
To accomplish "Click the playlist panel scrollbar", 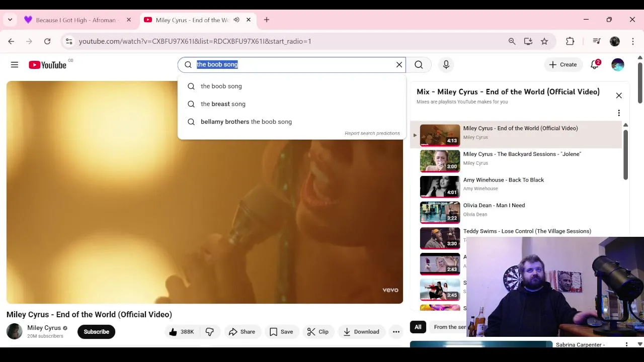I will (626, 154).
